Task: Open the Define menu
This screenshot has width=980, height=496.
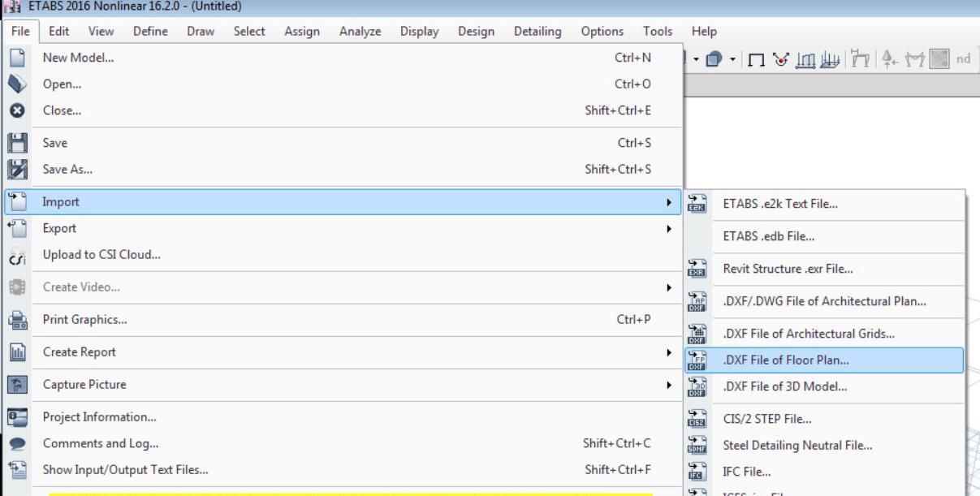Action: tap(150, 31)
